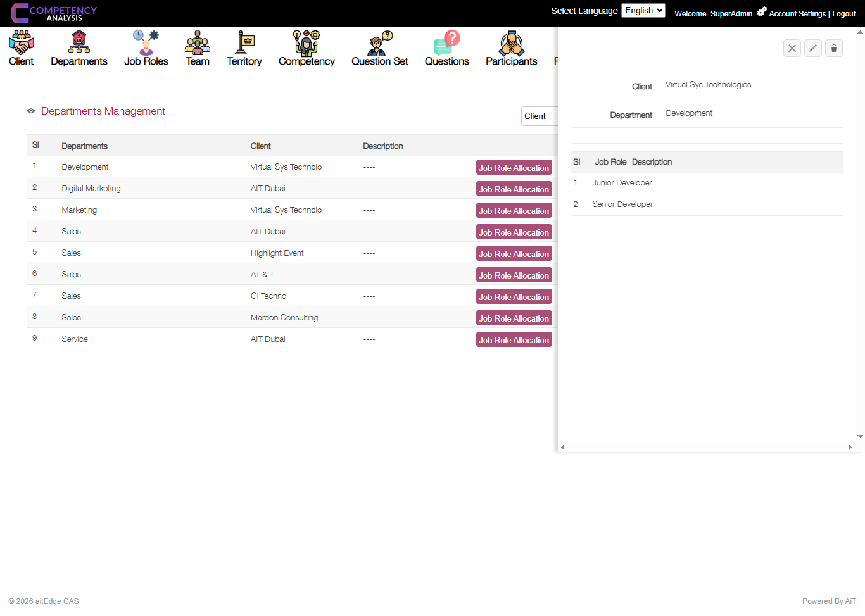The height and width of the screenshot is (616, 865).
Task: Click the Questions icon
Action: [x=447, y=43]
